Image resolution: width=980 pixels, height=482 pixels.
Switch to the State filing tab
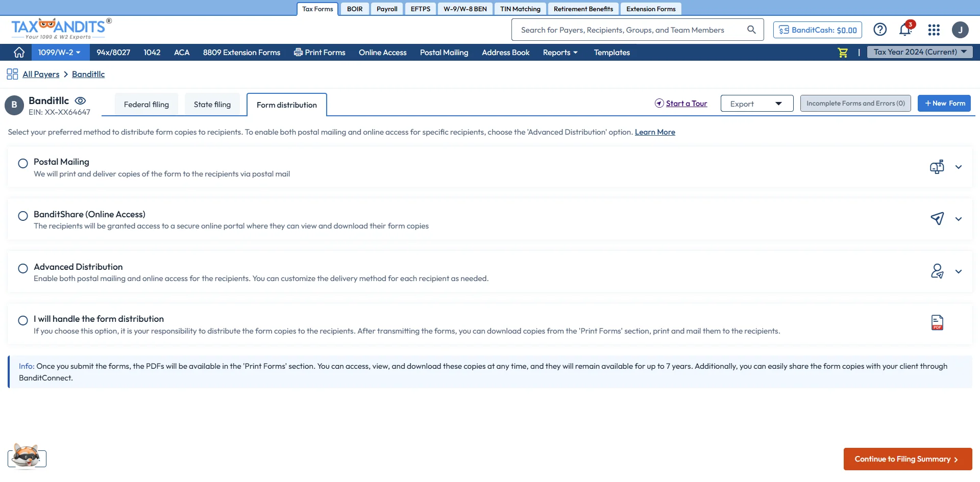(212, 105)
